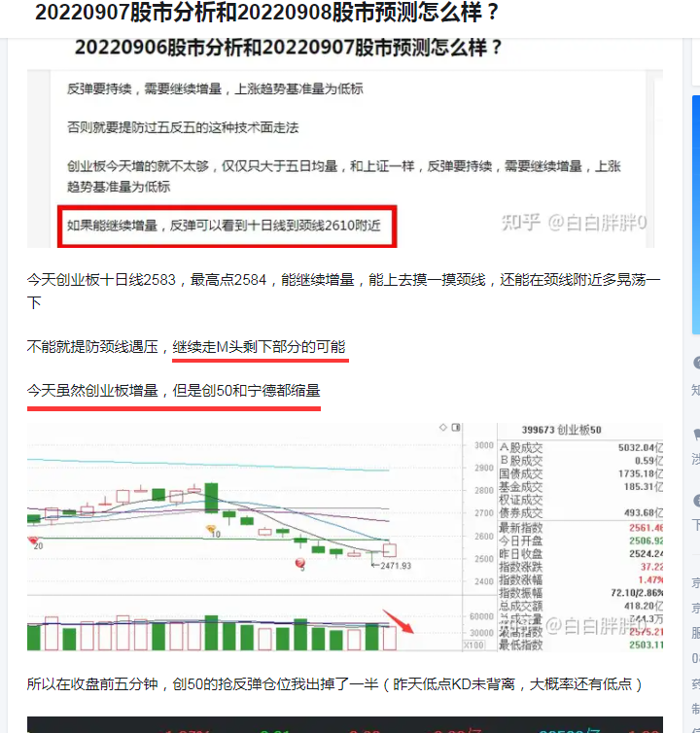Click the dark quote strip image at the bottom
Screen dimensions: 700x733
344,724
